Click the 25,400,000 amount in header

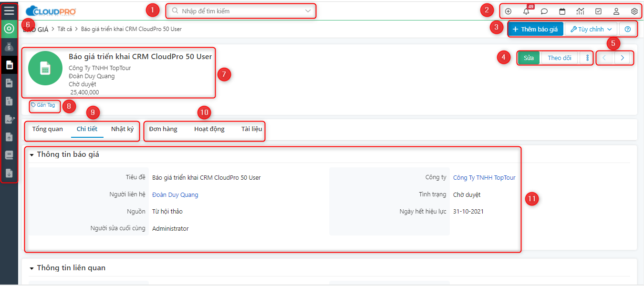click(x=85, y=92)
